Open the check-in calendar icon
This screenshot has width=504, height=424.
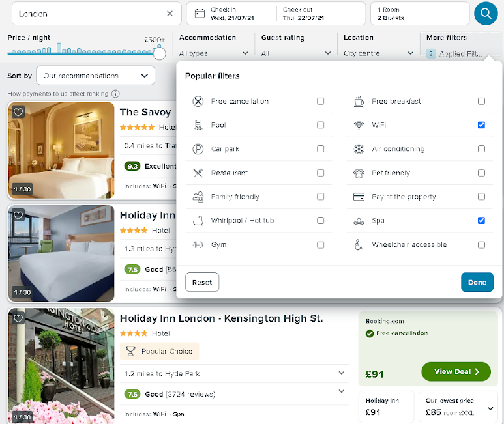(200, 14)
